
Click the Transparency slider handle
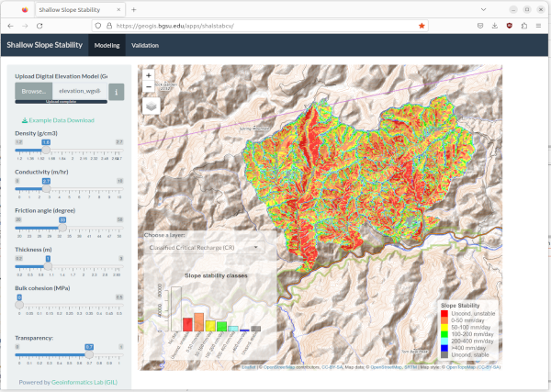coord(89,346)
